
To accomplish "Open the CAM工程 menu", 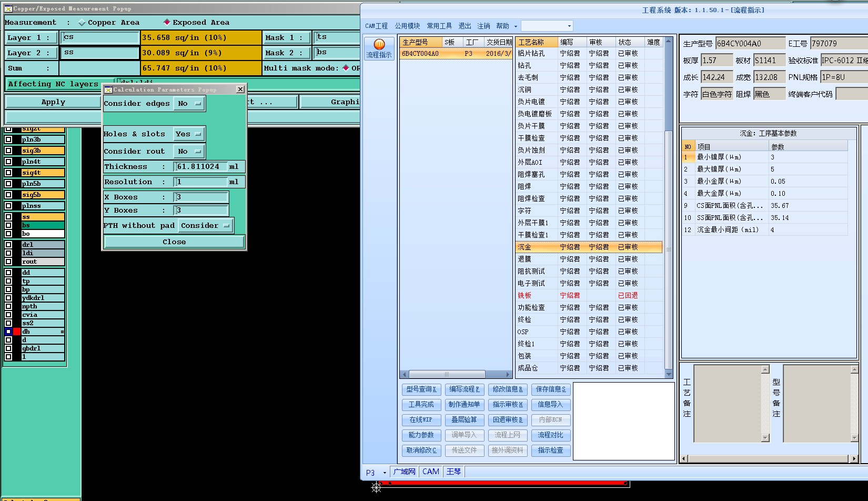I will 376,26.
